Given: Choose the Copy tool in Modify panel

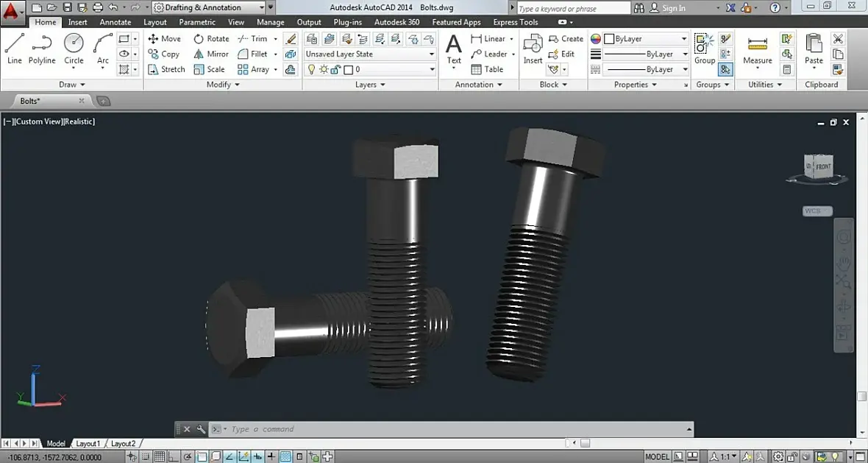Looking at the screenshot, I should (x=164, y=54).
